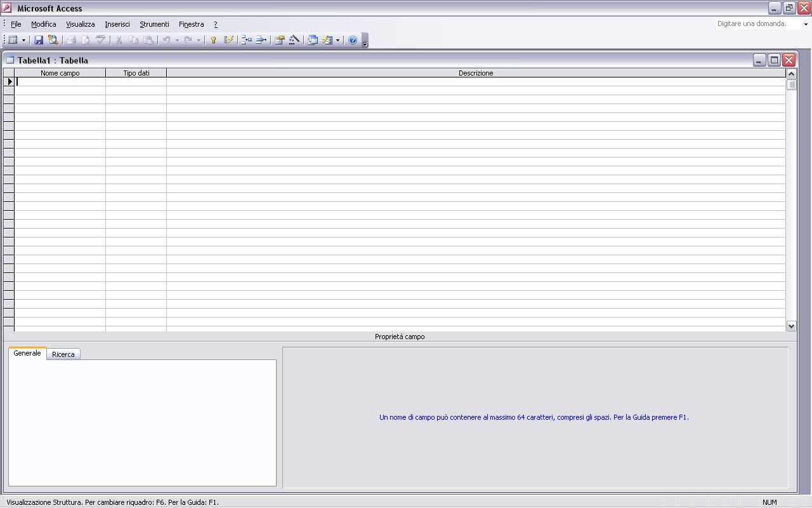The width and height of the screenshot is (812, 508).
Task: Click the Redo arrow icon
Action: pyautogui.click(x=188, y=40)
